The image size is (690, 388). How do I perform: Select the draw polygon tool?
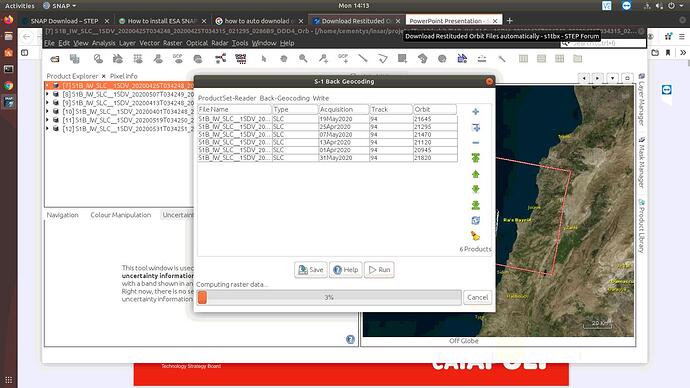pos(382,59)
